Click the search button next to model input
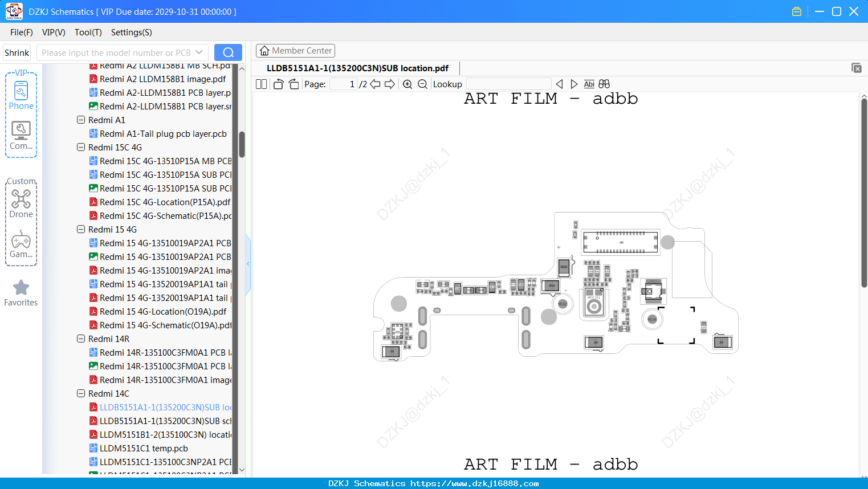Viewport: 868px width, 489px height. click(228, 52)
